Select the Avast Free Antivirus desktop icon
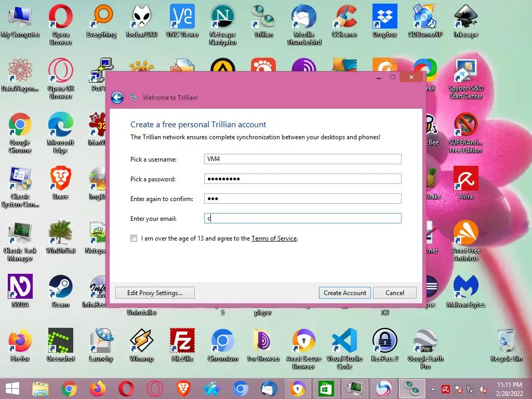This screenshot has height=399, width=532. coord(466,240)
